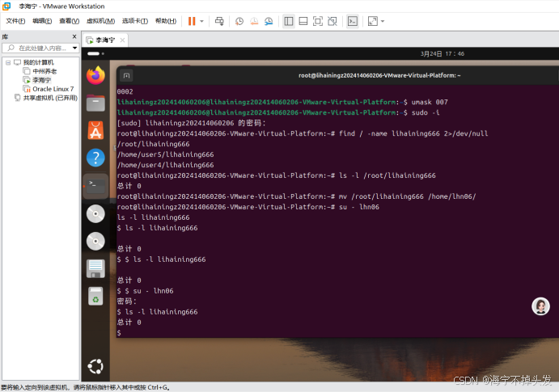Toggle the library sidebar view icon
Image resolution: width=559 pixels, height=392 pixels.
pos(289,21)
